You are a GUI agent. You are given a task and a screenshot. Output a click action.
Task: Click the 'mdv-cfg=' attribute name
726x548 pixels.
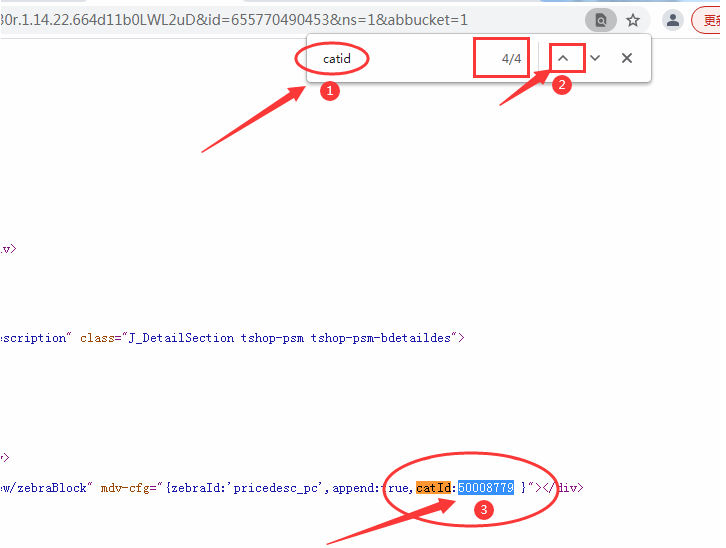click(129, 488)
